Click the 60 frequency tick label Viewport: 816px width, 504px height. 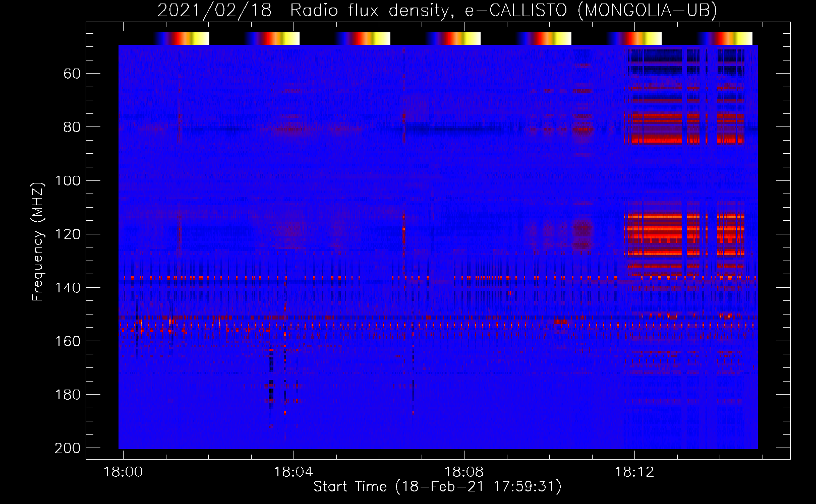pyautogui.click(x=72, y=74)
